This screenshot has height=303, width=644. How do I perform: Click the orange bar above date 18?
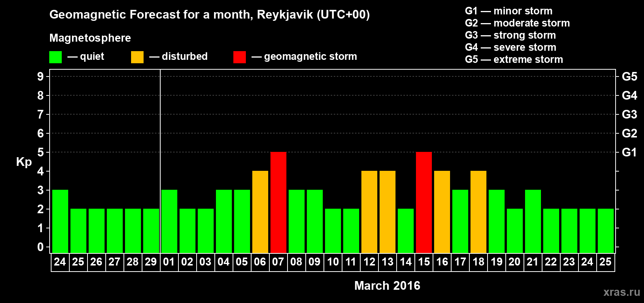pos(478,212)
